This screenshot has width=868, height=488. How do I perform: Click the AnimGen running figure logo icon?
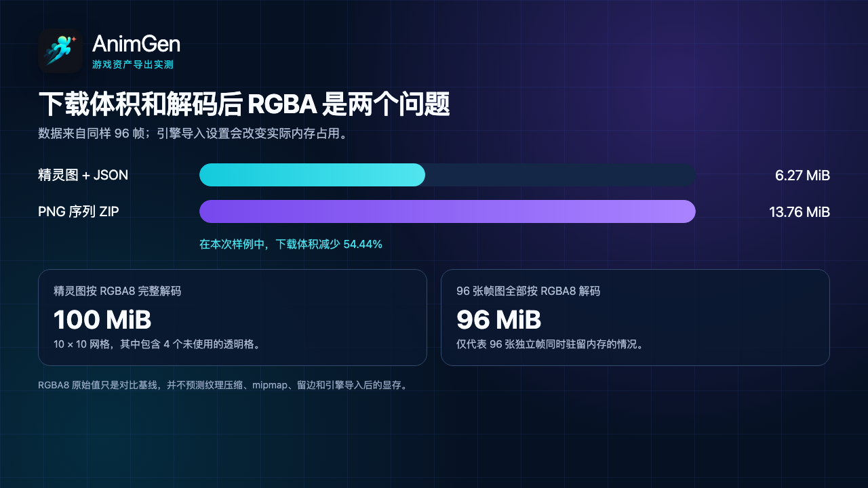click(x=60, y=51)
